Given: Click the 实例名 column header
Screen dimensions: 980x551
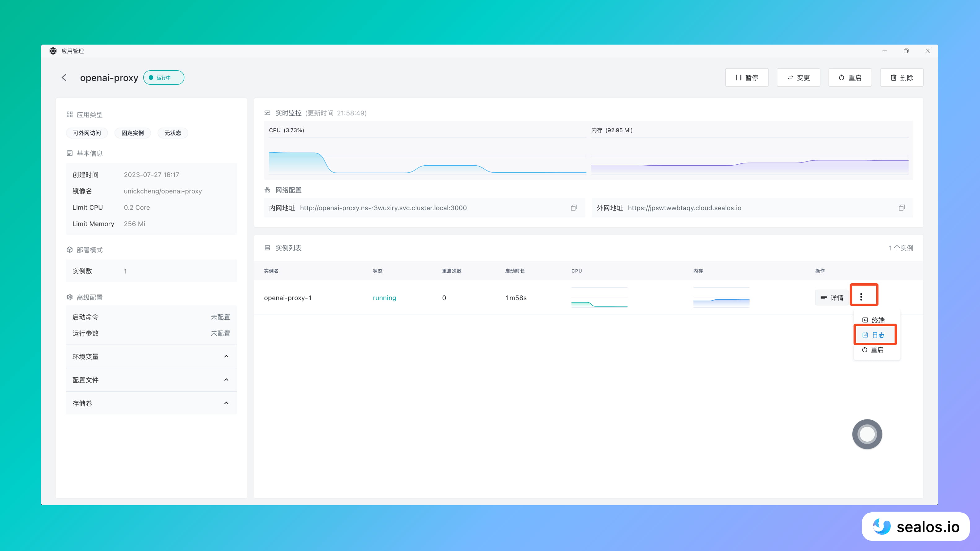Looking at the screenshot, I should coord(271,271).
